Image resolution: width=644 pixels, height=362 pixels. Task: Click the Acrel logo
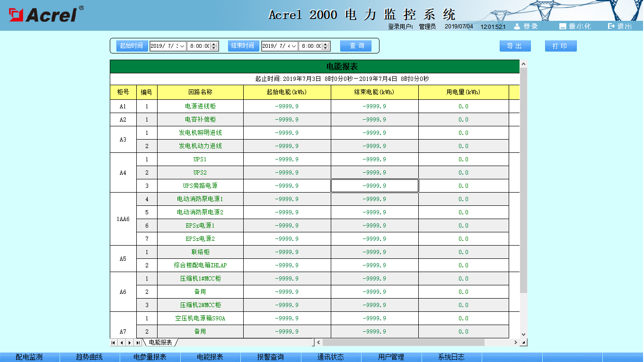[46, 14]
